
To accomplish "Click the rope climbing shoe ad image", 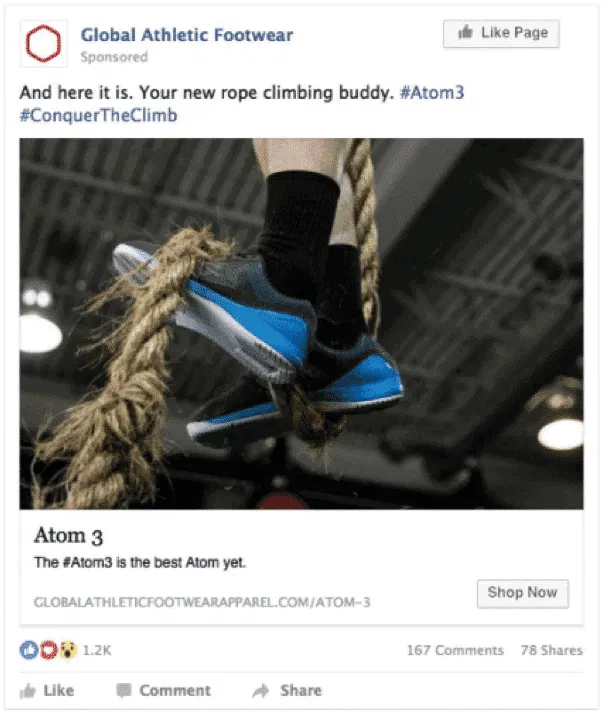I will pos(301,324).
